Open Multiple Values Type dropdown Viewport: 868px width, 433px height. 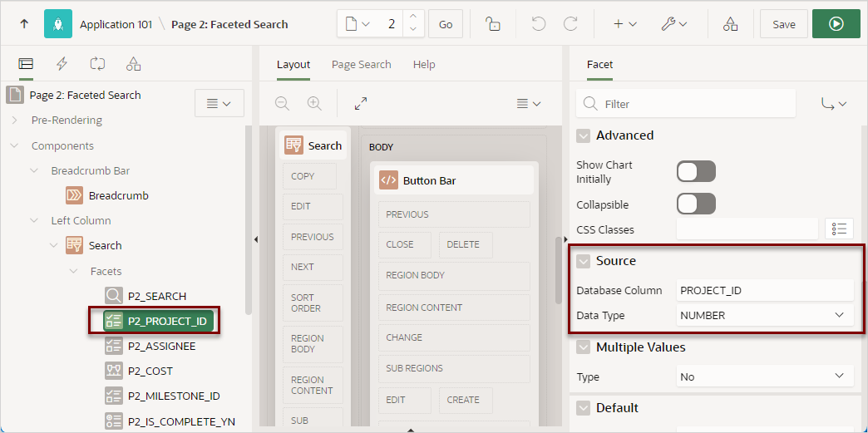pyautogui.click(x=765, y=376)
